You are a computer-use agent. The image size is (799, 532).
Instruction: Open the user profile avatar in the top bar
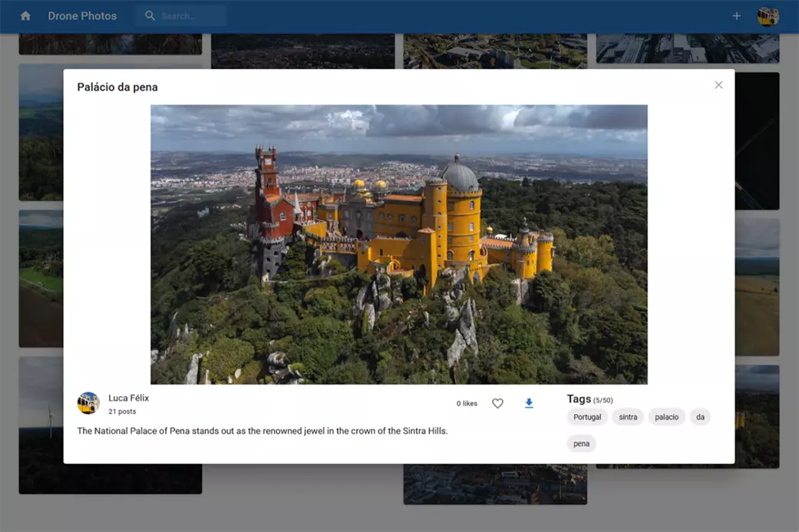click(768, 16)
